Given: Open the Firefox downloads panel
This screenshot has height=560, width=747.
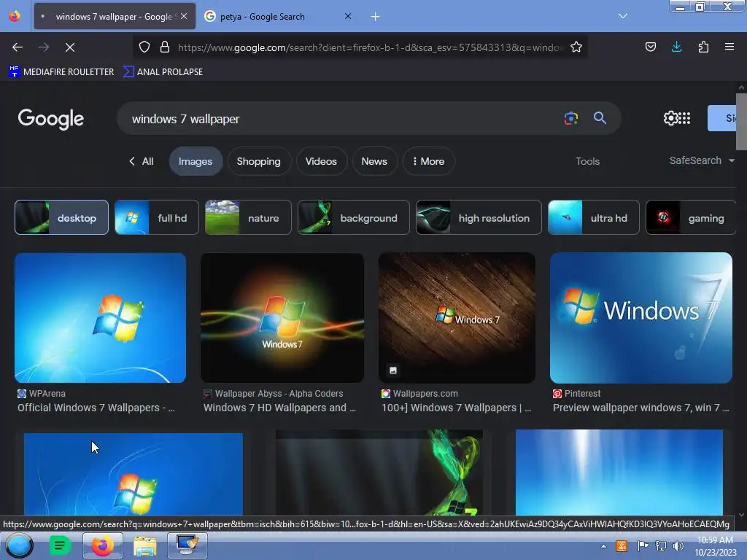Looking at the screenshot, I should (x=676, y=47).
